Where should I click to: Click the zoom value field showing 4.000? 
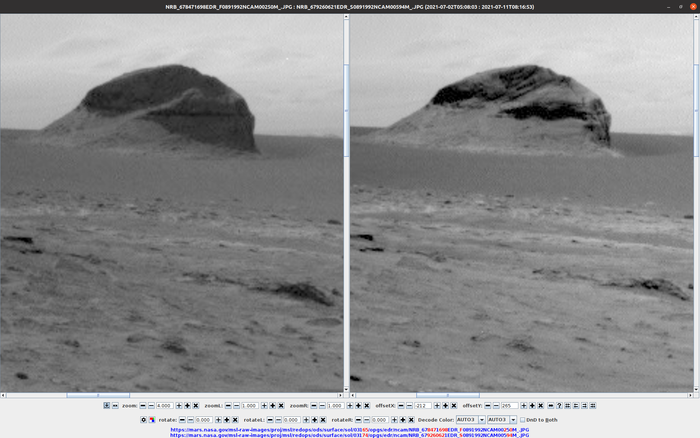coord(164,405)
